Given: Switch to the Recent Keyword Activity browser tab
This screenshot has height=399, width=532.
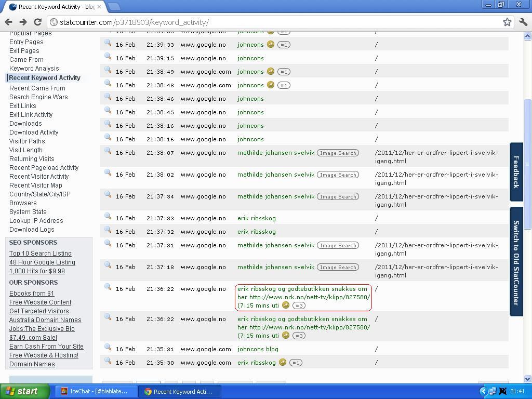Looking at the screenshot, I should pyautogui.click(x=55, y=7).
